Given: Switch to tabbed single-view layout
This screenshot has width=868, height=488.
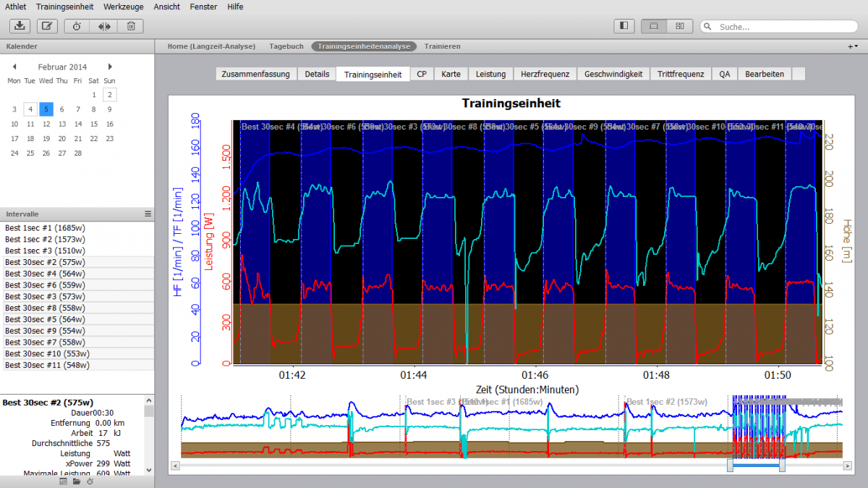Looking at the screenshot, I should pyautogui.click(x=654, y=26).
